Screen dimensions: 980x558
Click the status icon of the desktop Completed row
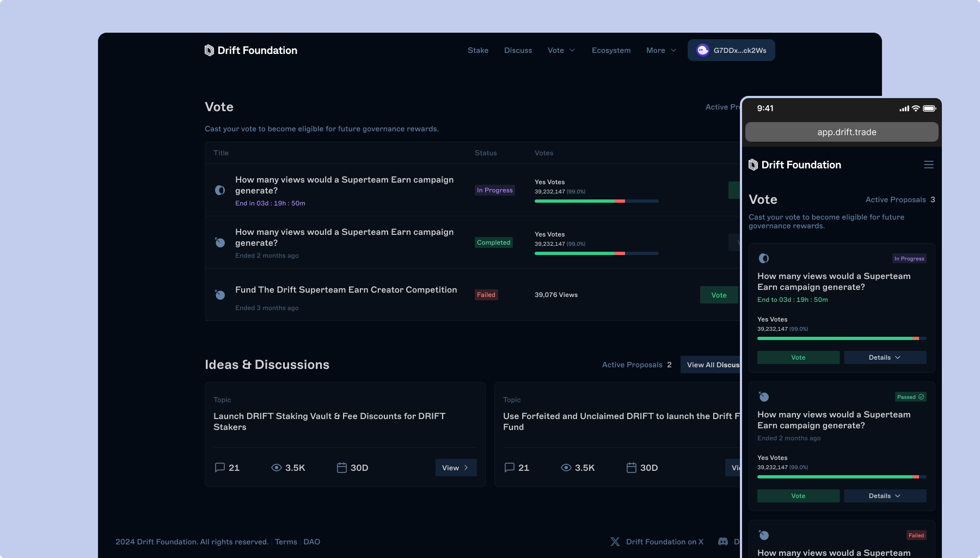pyautogui.click(x=220, y=242)
